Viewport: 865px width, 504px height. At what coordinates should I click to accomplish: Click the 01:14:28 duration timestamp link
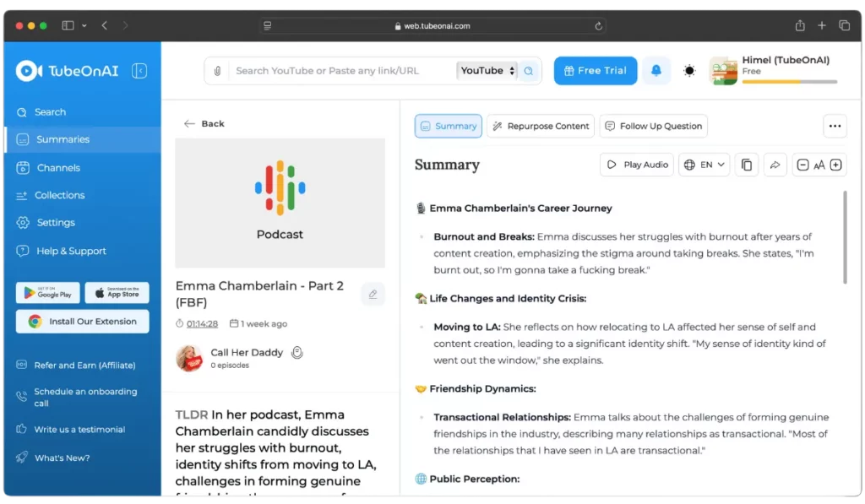click(x=202, y=323)
